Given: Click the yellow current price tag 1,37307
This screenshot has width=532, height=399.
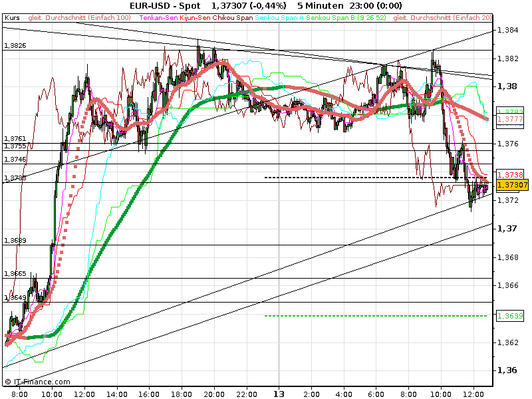Looking at the screenshot, I should pos(512,185).
